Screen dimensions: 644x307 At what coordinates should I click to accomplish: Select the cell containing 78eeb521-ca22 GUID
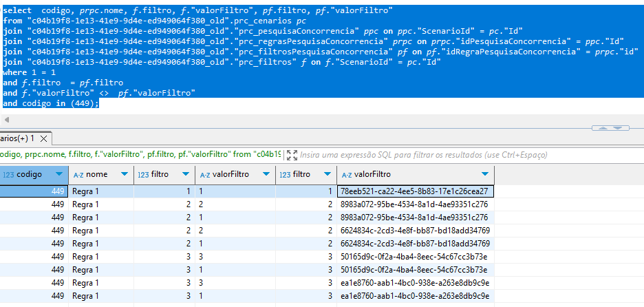click(x=414, y=191)
